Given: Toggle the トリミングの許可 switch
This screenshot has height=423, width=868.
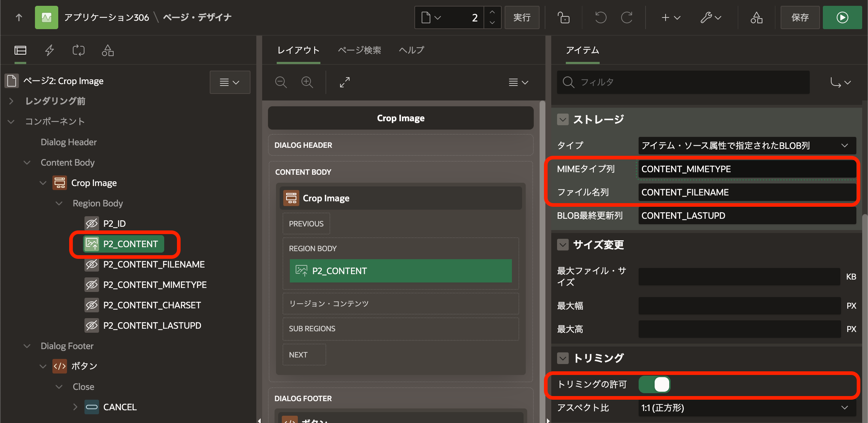Looking at the screenshot, I should coord(655,384).
